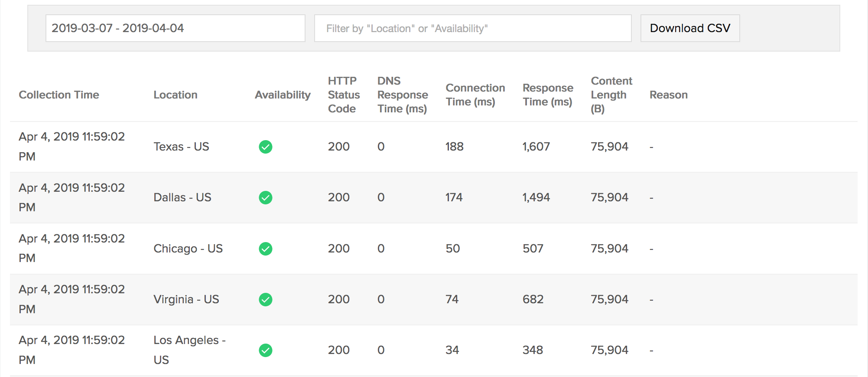The width and height of the screenshot is (868, 377).
Task: Click the HTTP Status Code header
Action: 344,95
